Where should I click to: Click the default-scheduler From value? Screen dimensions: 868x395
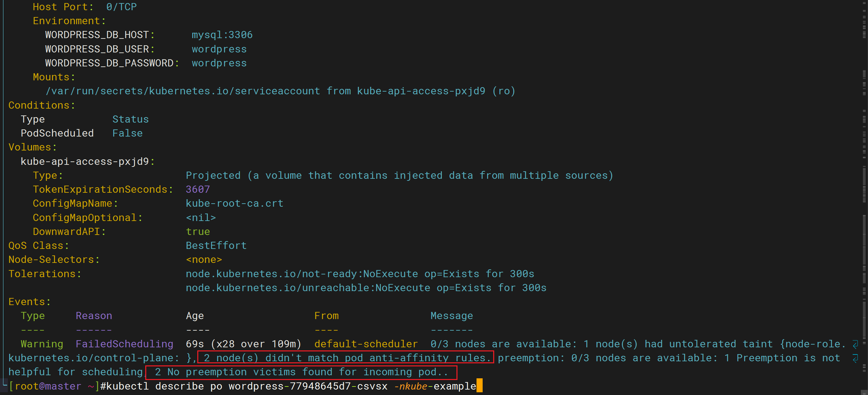point(366,344)
